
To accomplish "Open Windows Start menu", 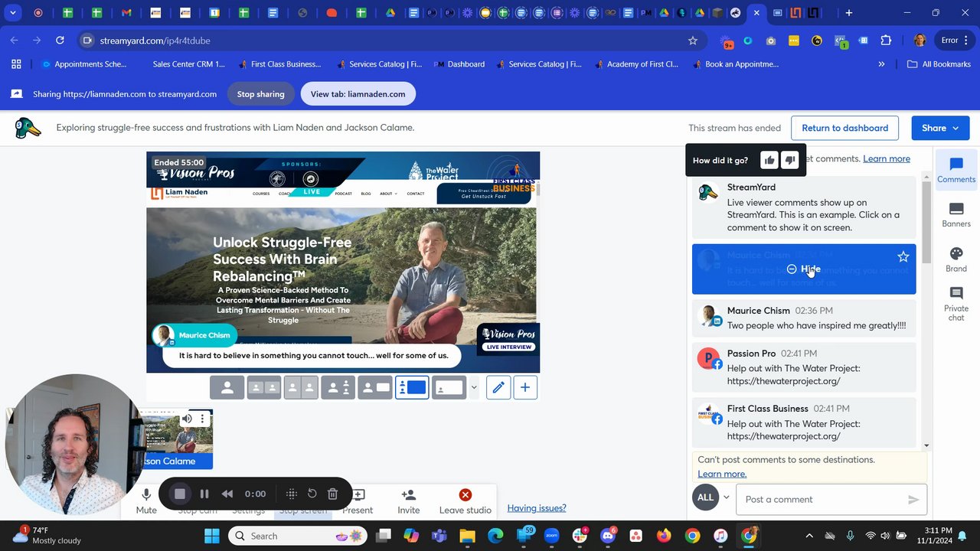I will [211, 536].
